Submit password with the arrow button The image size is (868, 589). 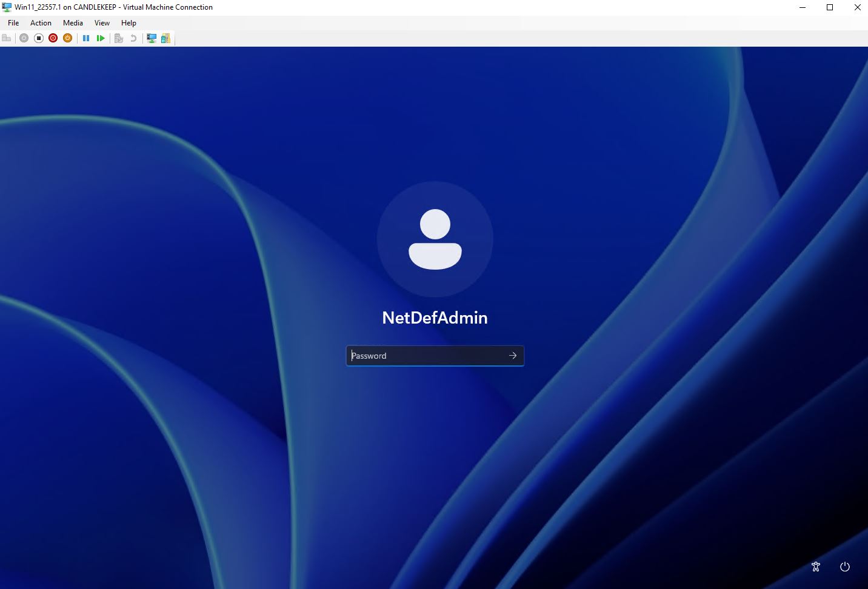tap(513, 356)
